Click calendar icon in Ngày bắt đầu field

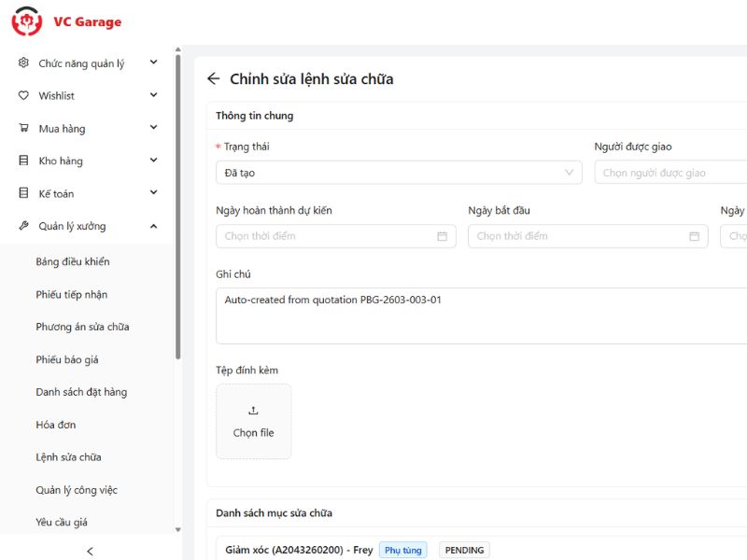click(694, 236)
